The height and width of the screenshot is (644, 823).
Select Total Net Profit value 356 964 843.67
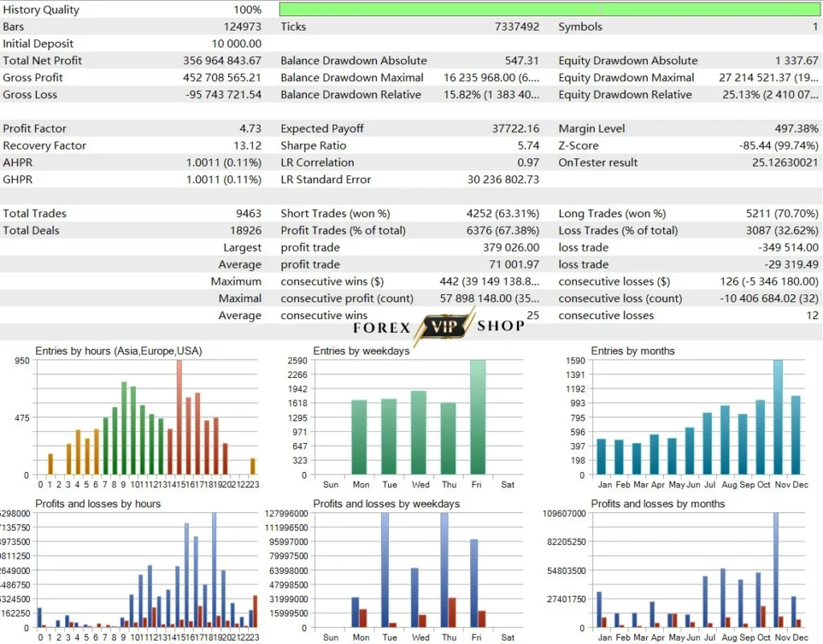pos(222,60)
